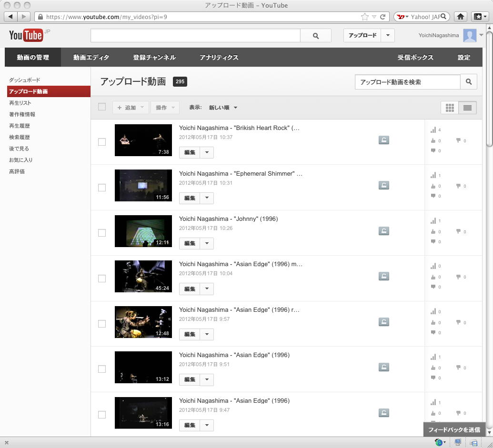This screenshot has width=493, height=448.
Task: Open the アナリティクス tab
Action: point(219,57)
